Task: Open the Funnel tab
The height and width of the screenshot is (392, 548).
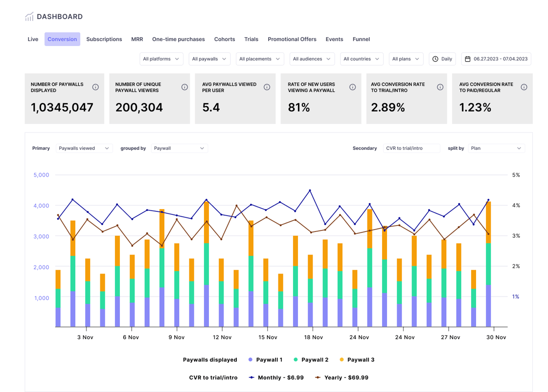Action: click(x=361, y=39)
